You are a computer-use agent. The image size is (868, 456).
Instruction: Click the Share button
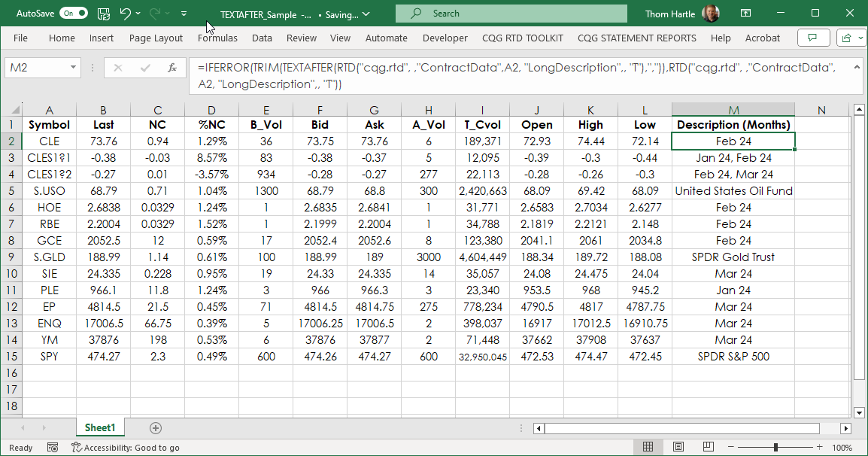click(848, 38)
